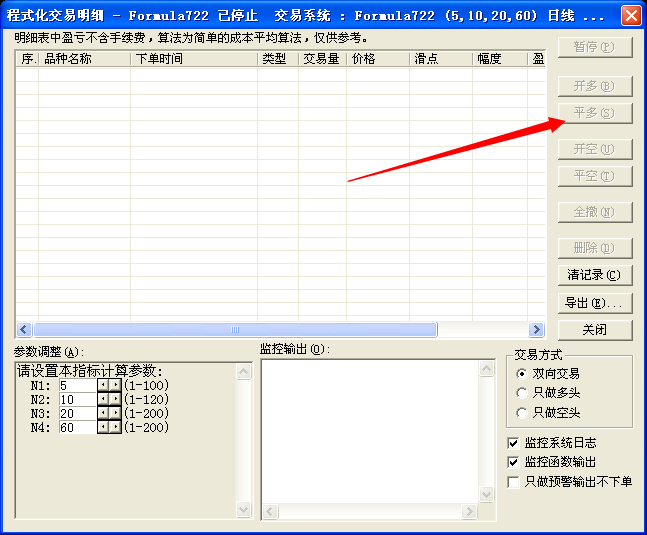647x535 pixels.
Task: Click the N4 parameter input field
Action: coord(78,427)
